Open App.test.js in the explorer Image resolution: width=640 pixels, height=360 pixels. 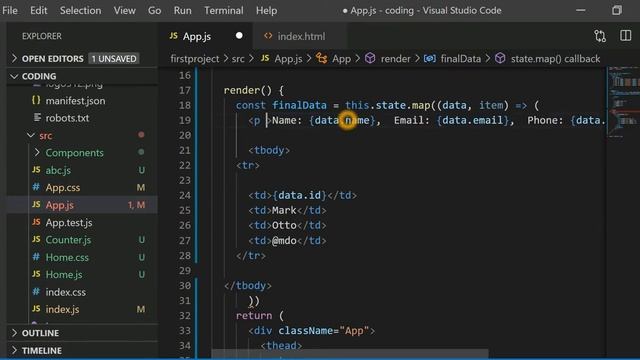click(x=69, y=223)
